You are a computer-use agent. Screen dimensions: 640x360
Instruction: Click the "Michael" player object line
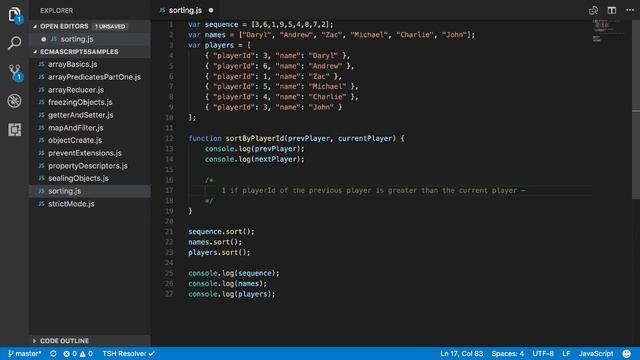click(x=282, y=87)
